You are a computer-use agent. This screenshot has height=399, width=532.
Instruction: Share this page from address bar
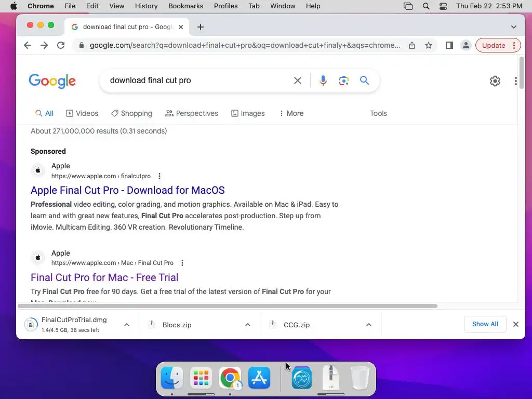click(x=412, y=46)
